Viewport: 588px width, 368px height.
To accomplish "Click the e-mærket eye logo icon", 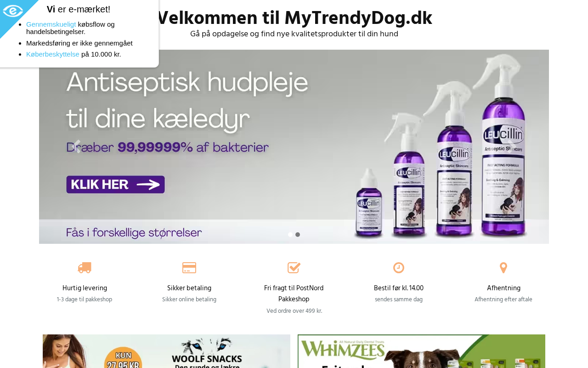I will coord(12,11).
